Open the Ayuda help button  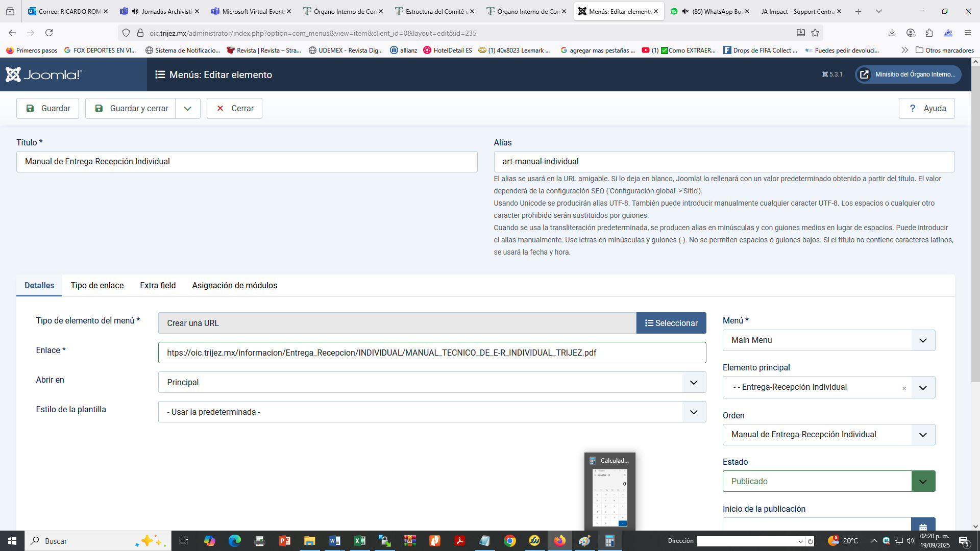(926, 109)
